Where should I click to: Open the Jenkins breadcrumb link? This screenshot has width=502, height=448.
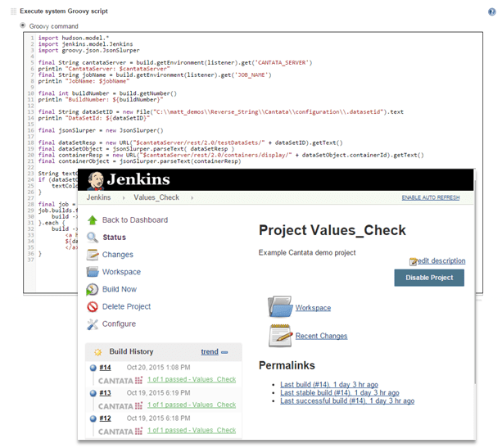click(x=98, y=197)
